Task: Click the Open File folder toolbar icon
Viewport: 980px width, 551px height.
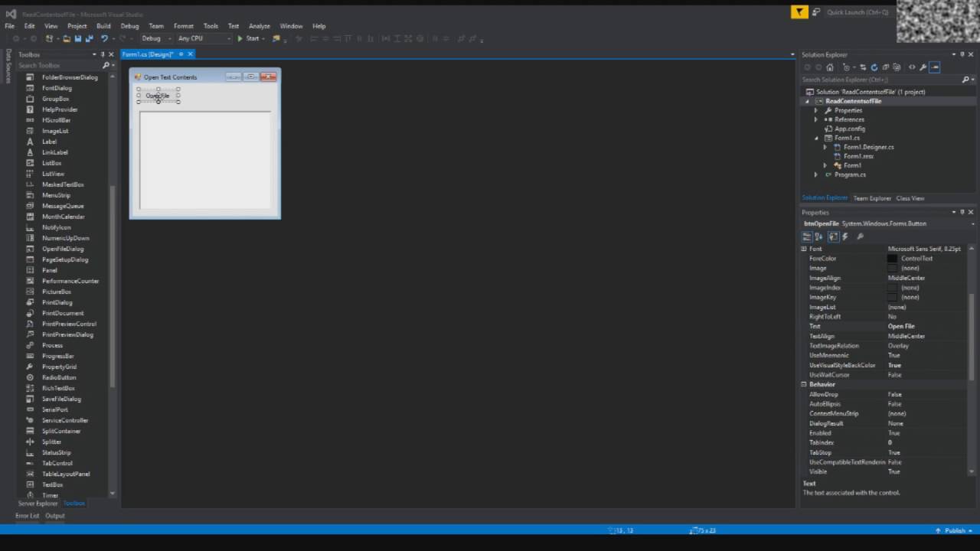Action: point(67,38)
